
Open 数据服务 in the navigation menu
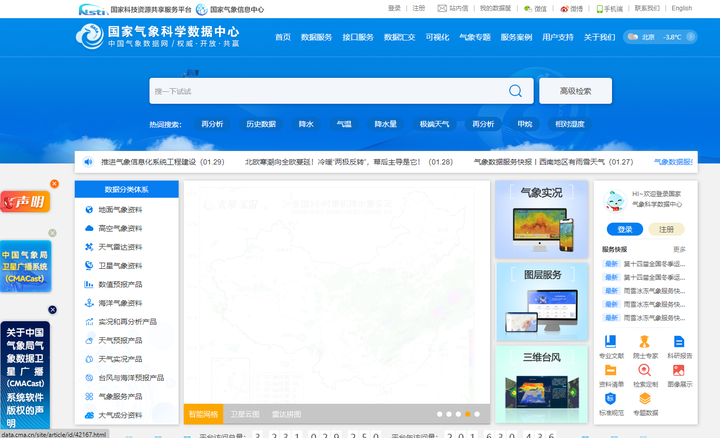(316, 37)
